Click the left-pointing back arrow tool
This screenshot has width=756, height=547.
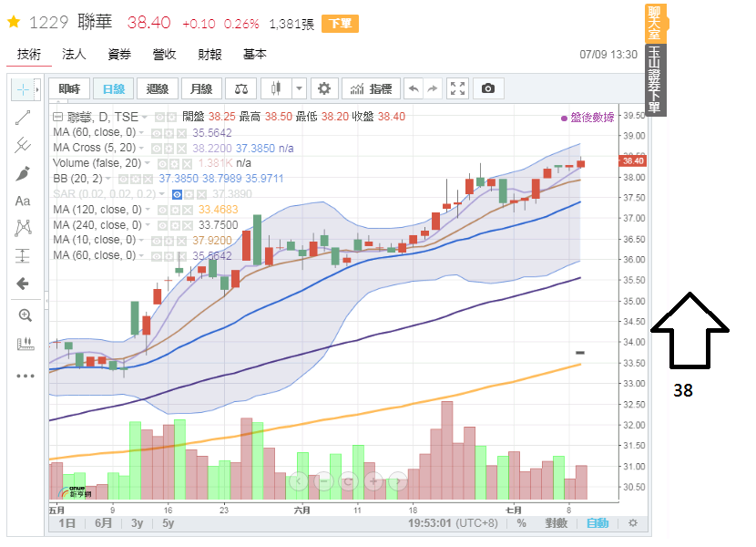click(23, 284)
